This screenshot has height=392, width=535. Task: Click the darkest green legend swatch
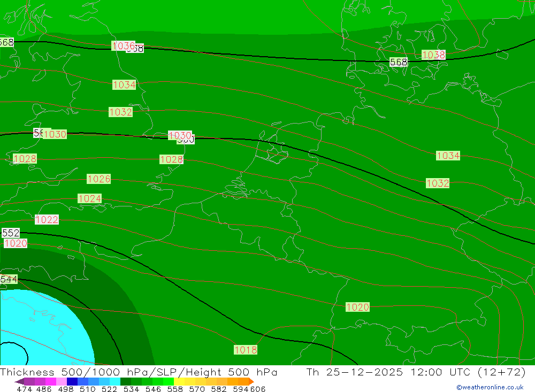[x=126, y=381]
